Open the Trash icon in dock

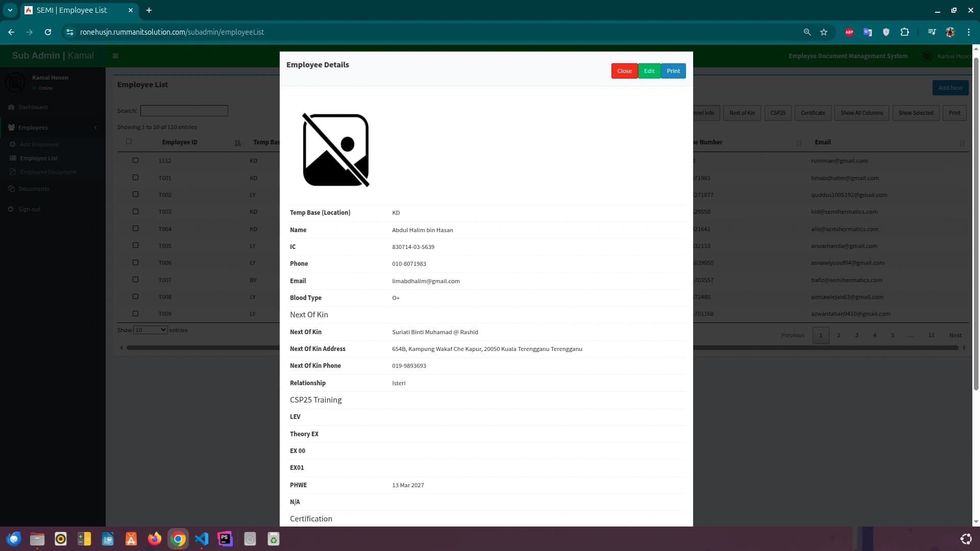coord(274,539)
